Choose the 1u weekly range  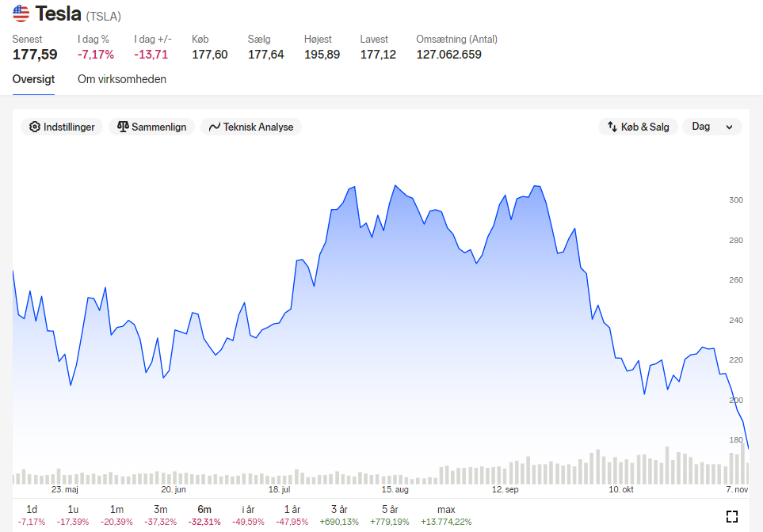click(x=73, y=515)
